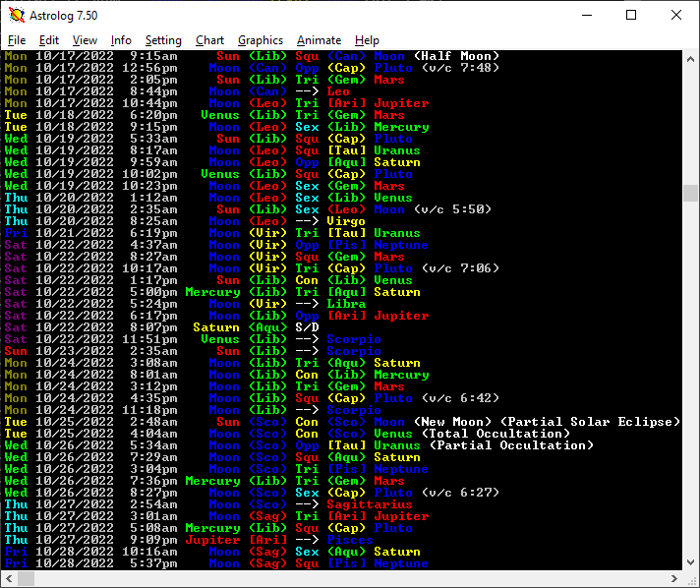Click the vertical scrollbar up arrow
This screenshot has width=700, height=588.
[x=690, y=59]
